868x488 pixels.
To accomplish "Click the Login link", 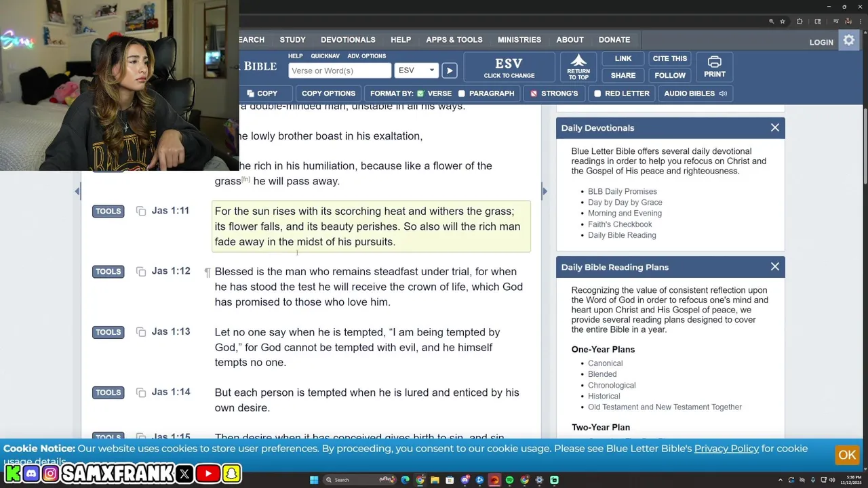I will tap(821, 42).
